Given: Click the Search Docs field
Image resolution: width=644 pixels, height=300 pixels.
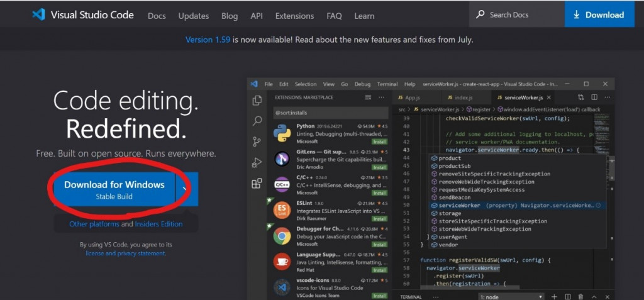Looking at the screenshot, I should tap(517, 15).
